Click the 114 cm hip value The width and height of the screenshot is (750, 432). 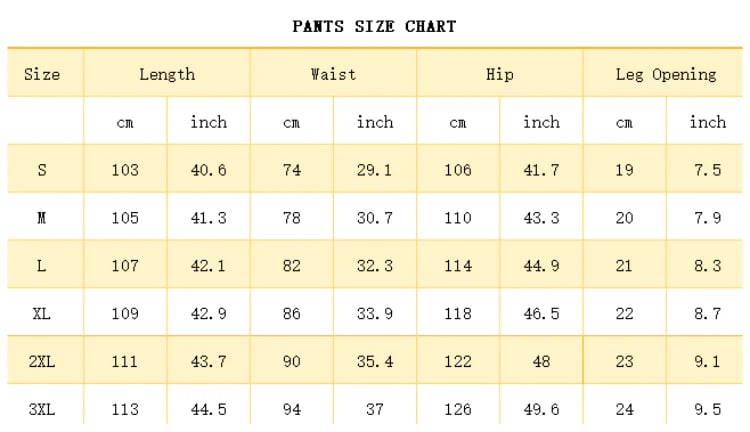[458, 266]
